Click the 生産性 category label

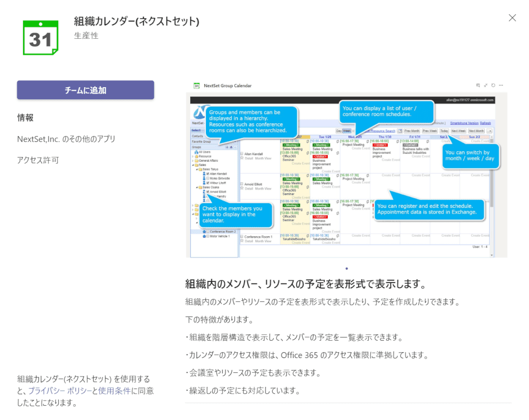(86, 35)
